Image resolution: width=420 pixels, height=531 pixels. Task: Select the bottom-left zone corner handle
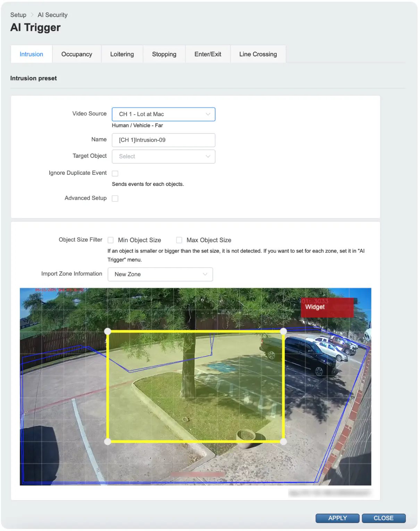point(108,442)
